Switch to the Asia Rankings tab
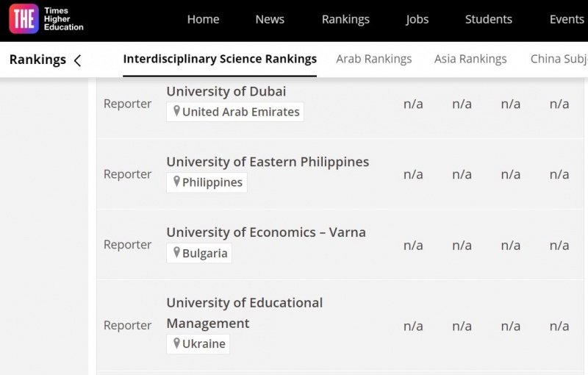 click(470, 59)
